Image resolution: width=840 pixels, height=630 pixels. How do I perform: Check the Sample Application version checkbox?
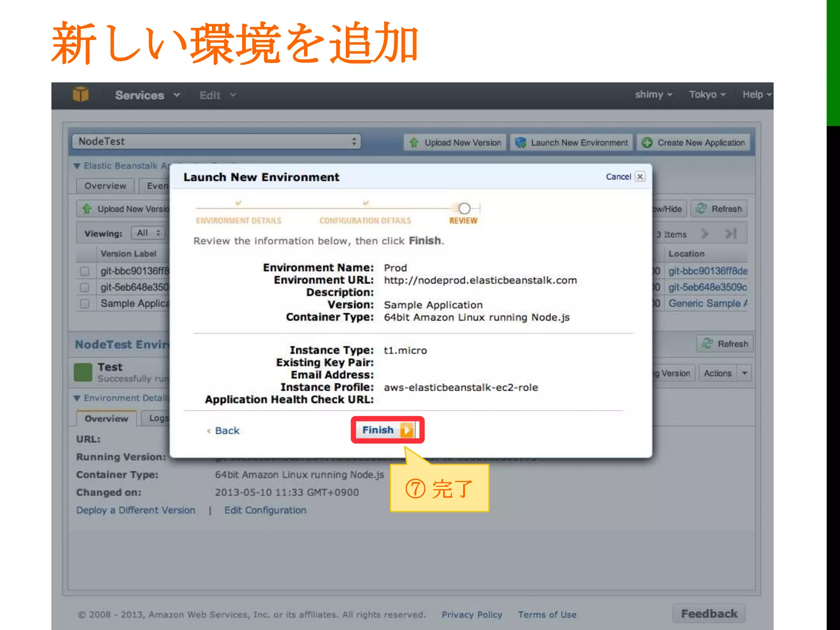point(85,304)
